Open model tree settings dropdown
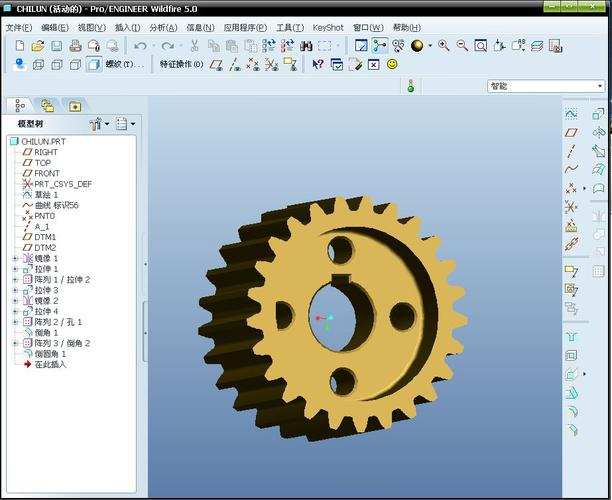Image resolution: width=612 pixels, height=500 pixels. (99, 124)
